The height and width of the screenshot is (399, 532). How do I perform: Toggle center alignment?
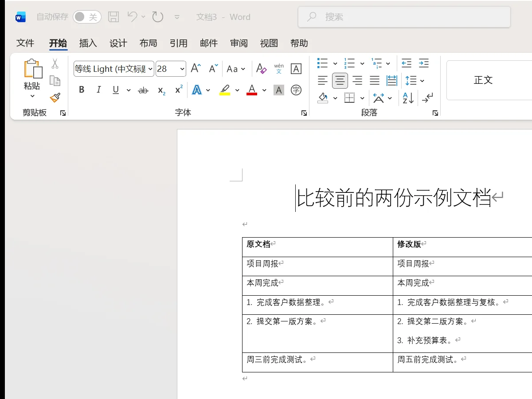coord(340,81)
